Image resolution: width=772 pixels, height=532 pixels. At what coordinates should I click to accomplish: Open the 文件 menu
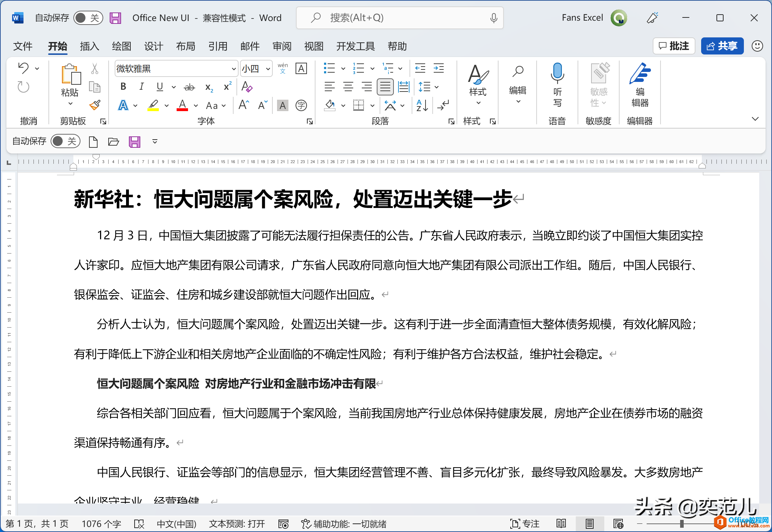pyautogui.click(x=23, y=46)
